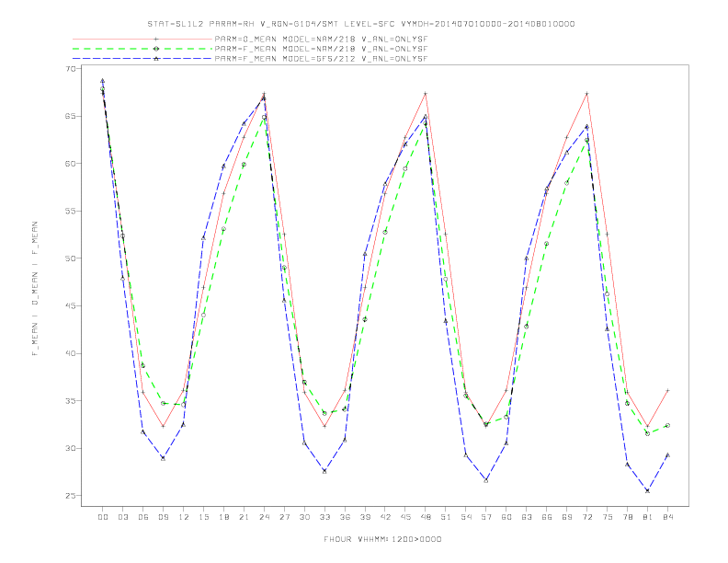
Task: Click x-axis tick label 72
Action: pyautogui.click(x=587, y=517)
